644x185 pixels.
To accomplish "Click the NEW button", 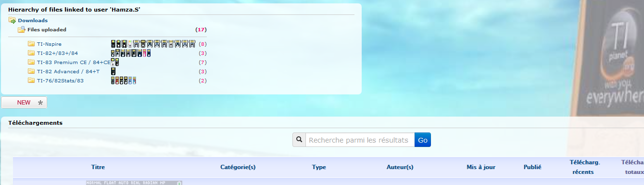I will (x=24, y=103).
